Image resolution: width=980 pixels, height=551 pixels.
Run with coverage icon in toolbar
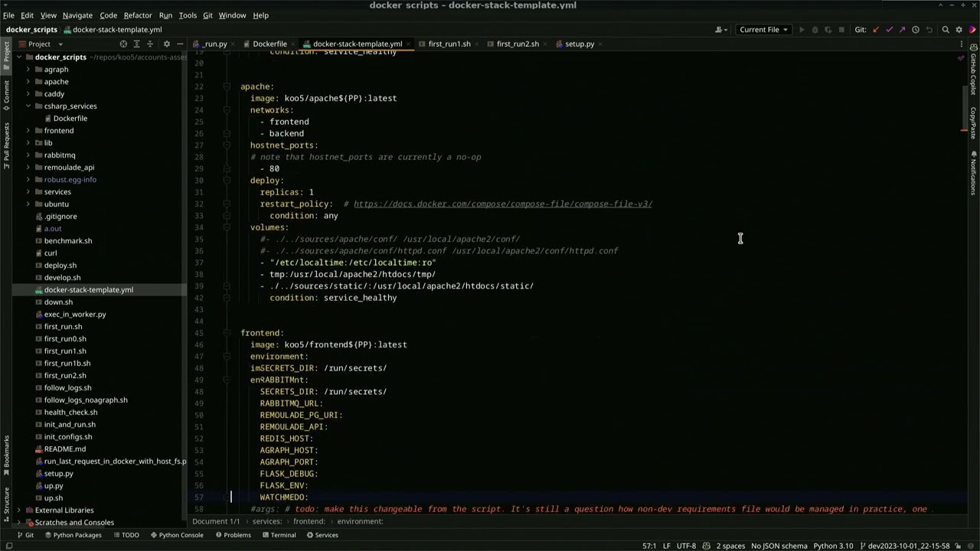(x=828, y=30)
